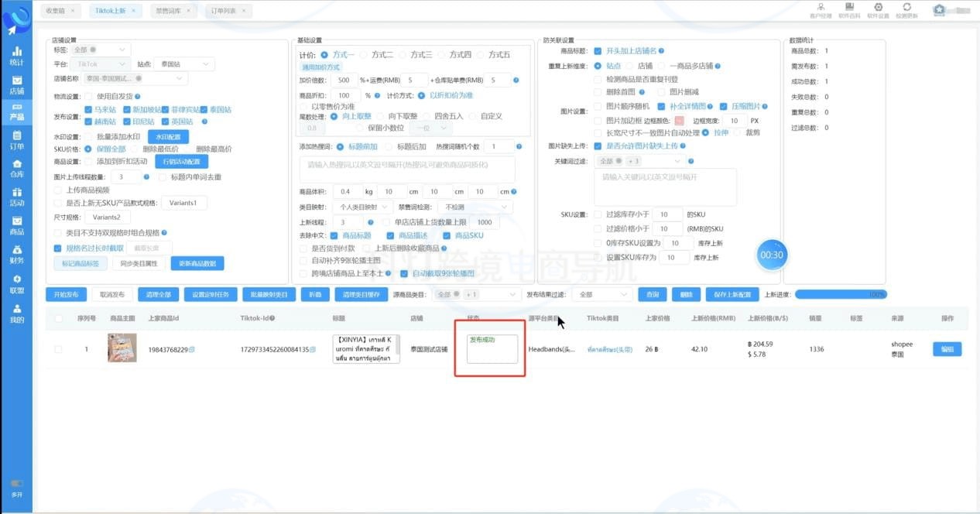Click the product thumbnail in row one
This screenshot has height=514, width=980.
click(121, 348)
